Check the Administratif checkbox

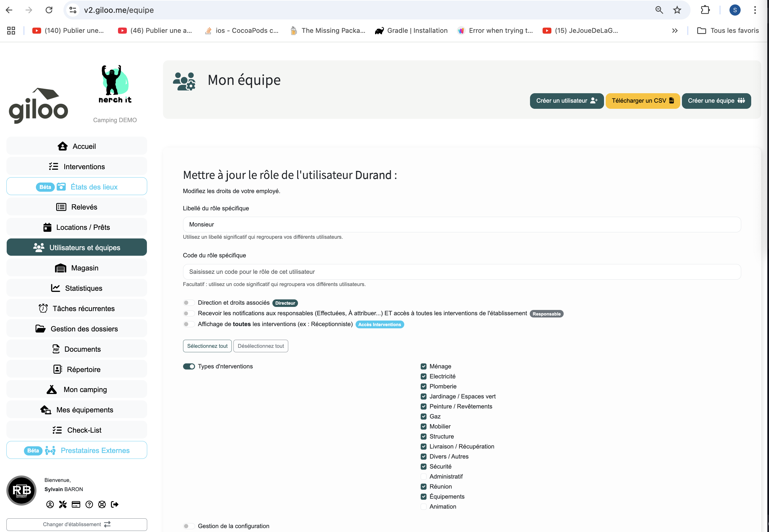click(x=423, y=476)
